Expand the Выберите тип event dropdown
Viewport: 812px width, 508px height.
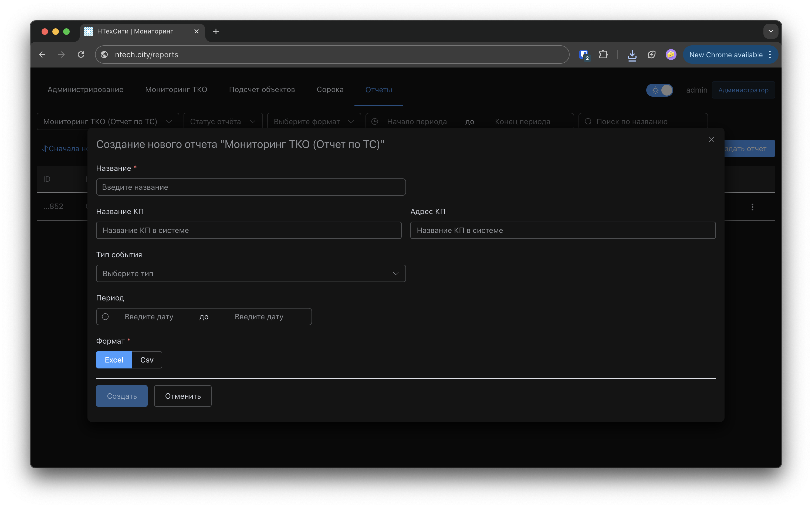251,273
